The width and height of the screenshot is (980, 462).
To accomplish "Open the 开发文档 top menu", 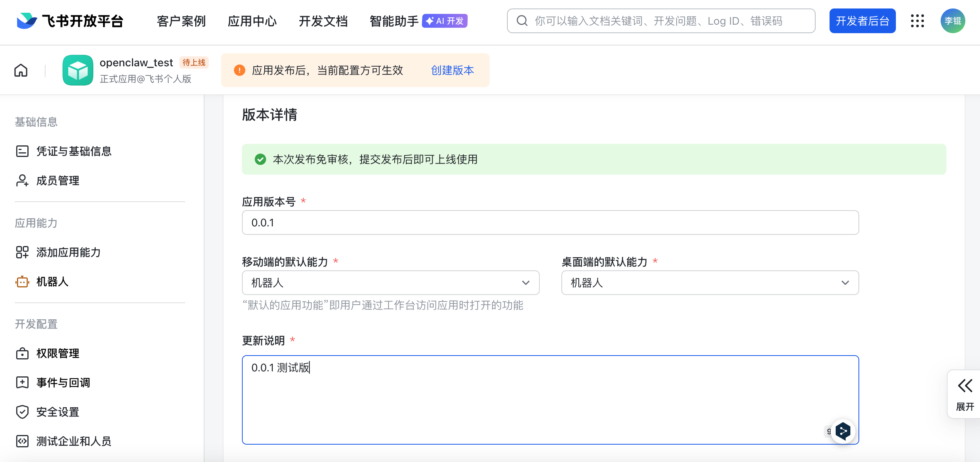I will click(323, 21).
